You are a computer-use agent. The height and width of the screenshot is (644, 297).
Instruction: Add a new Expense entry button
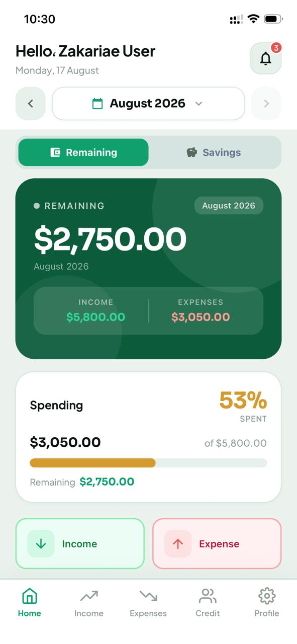[x=217, y=544]
